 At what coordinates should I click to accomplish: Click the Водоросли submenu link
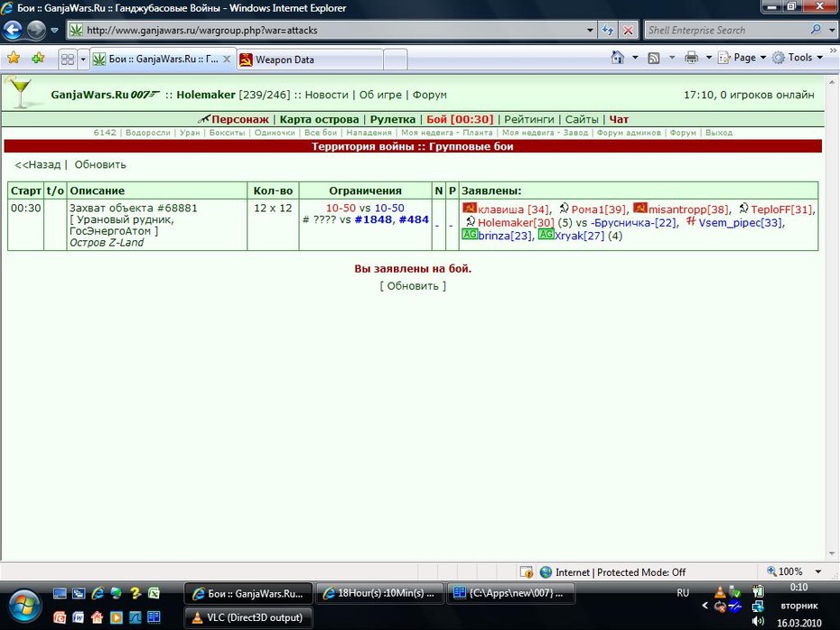pos(148,133)
